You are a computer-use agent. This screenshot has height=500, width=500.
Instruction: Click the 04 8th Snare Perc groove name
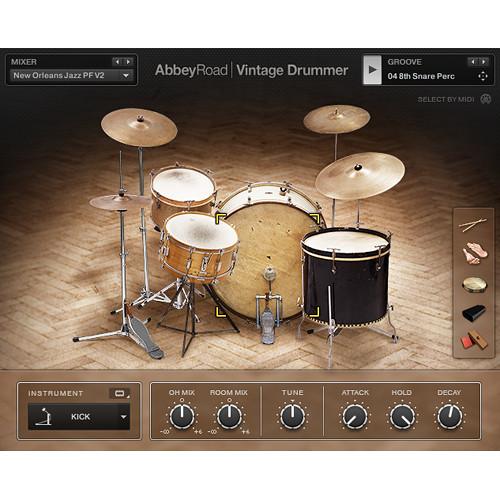click(x=421, y=76)
